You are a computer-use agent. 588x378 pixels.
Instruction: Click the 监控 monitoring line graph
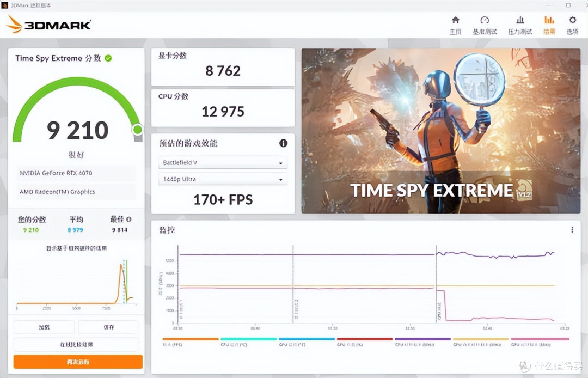(366, 287)
